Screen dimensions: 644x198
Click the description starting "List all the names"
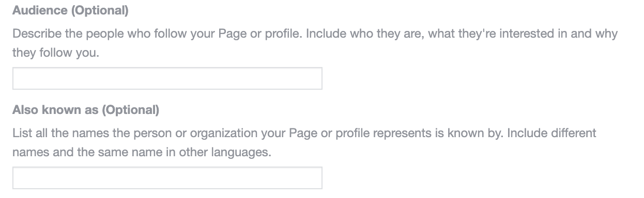pyautogui.click(x=304, y=143)
